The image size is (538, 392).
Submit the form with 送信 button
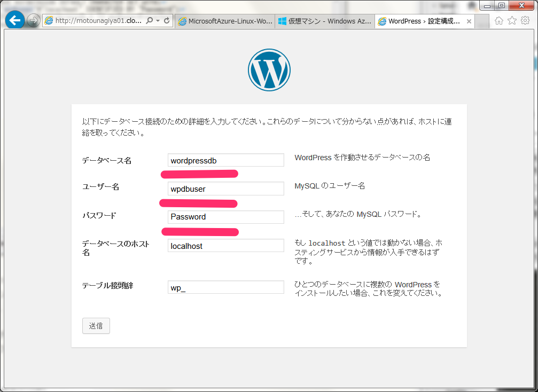(96, 326)
